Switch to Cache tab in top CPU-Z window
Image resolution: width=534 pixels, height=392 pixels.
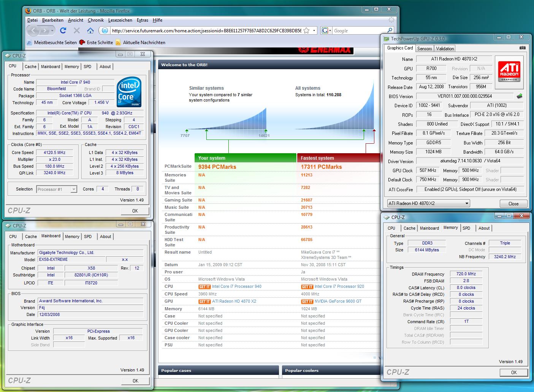30,67
